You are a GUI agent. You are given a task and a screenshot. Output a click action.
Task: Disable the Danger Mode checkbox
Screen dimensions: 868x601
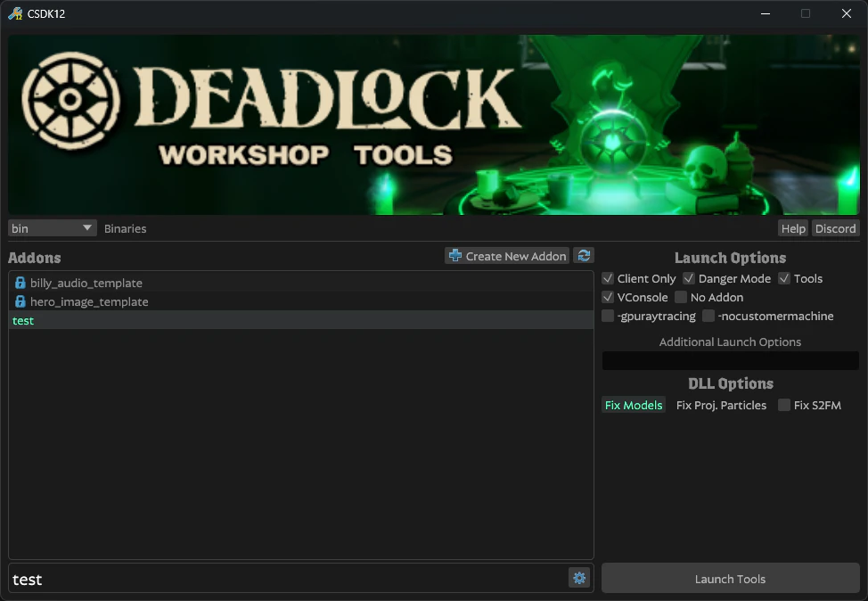pyautogui.click(x=689, y=278)
